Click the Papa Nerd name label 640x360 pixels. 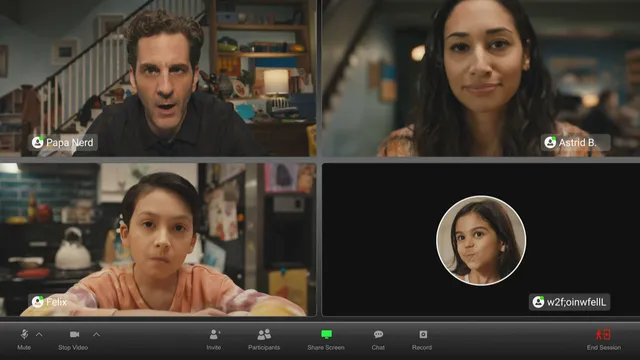[x=70, y=142]
